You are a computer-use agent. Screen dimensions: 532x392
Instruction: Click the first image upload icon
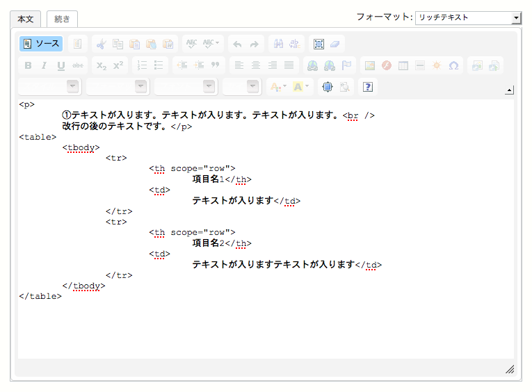[477, 65]
